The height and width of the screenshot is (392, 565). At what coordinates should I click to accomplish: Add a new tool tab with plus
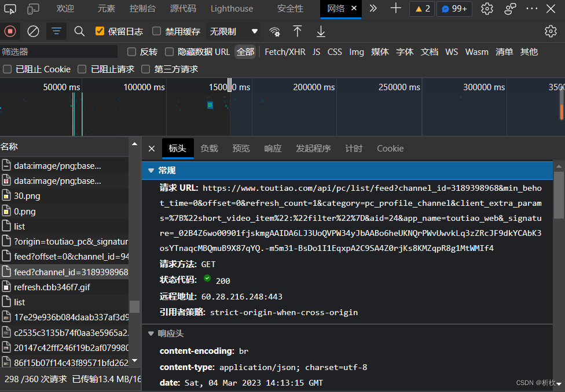coord(395,8)
